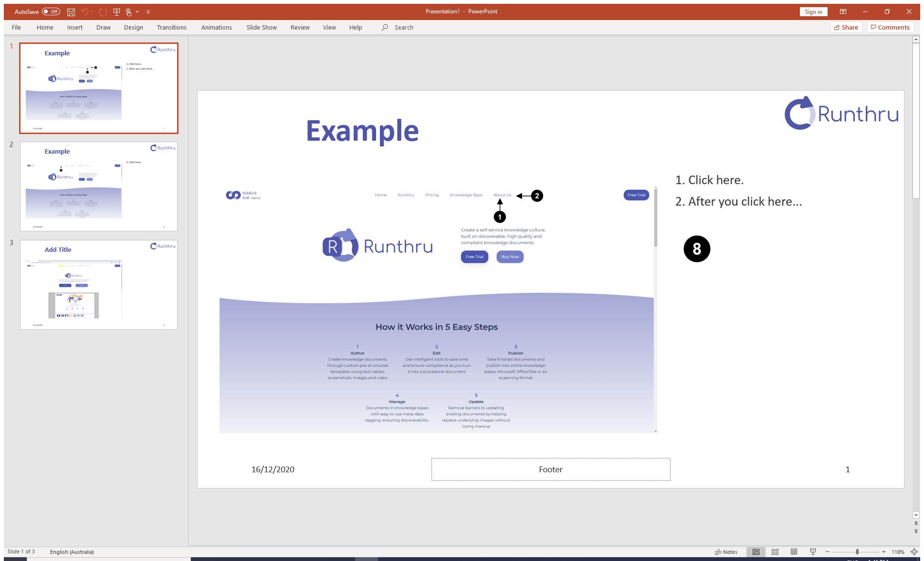
Task: Go to Previous Slide double-arrow icon
Action: (916, 523)
